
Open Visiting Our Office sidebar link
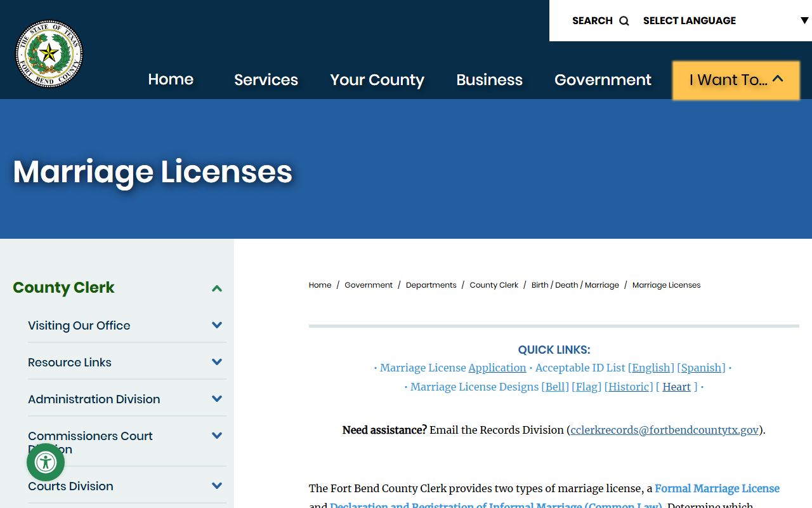[x=79, y=325]
